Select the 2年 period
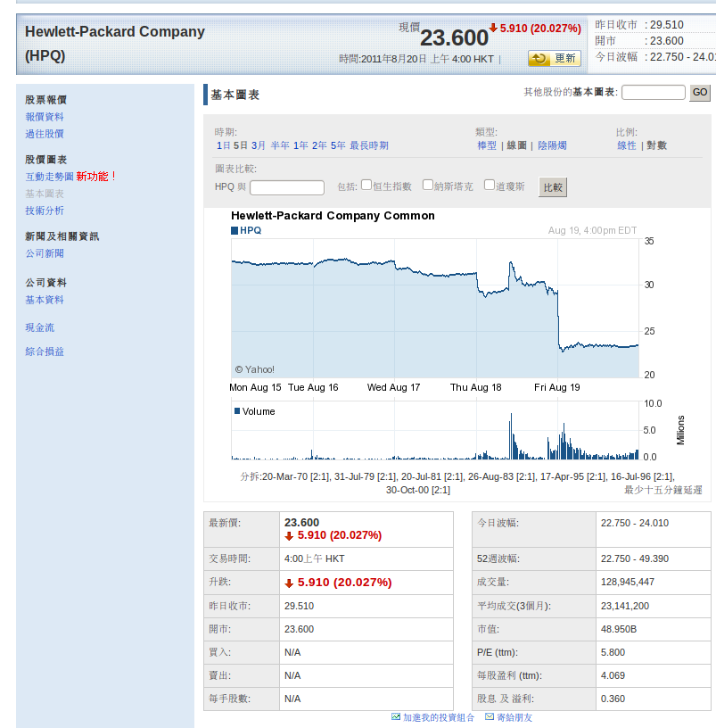This screenshot has height=728, width=716. [319, 145]
